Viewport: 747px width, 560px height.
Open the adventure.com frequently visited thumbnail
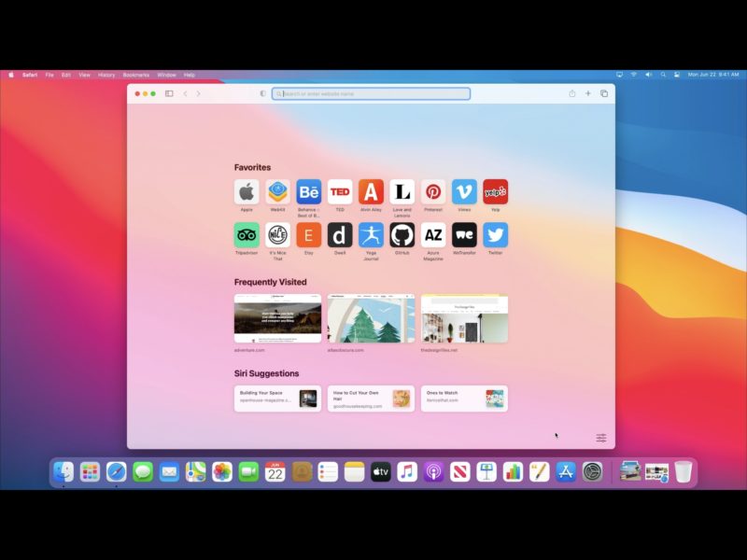point(277,318)
